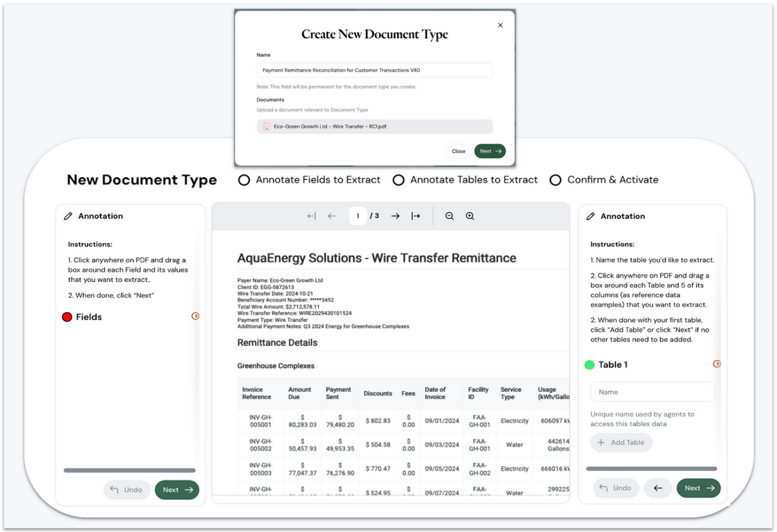Click the pencil icon in the left Annotation panel
The image size is (777, 532).
68,216
